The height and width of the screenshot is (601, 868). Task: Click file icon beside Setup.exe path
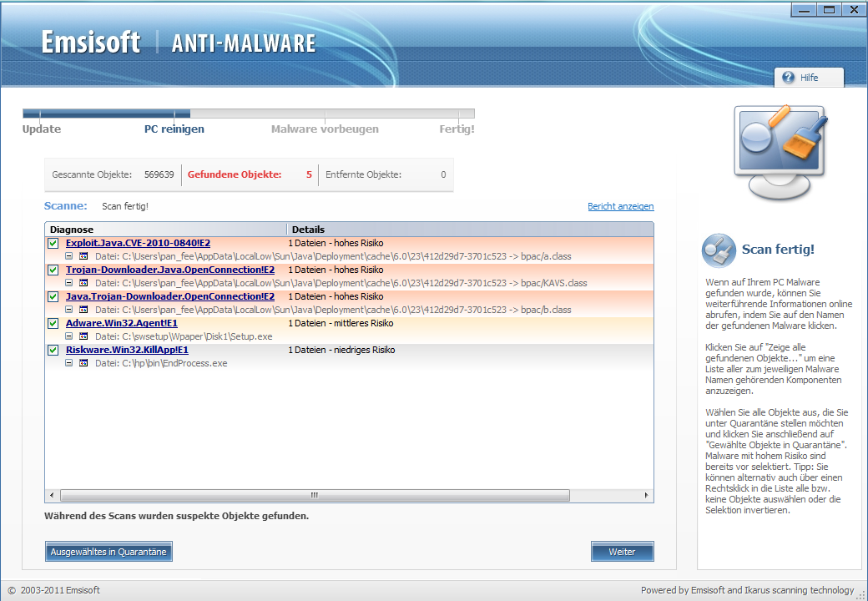pyautogui.click(x=83, y=336)
